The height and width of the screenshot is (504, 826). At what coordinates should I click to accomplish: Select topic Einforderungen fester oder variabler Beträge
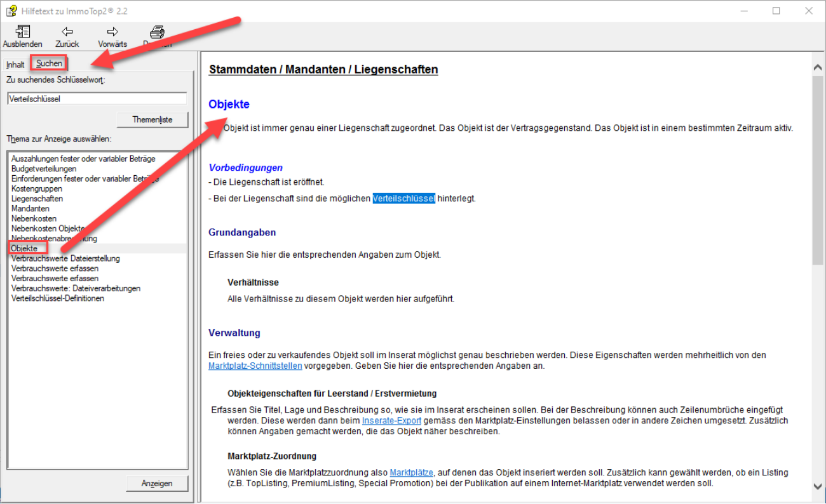tap(85, 179)
